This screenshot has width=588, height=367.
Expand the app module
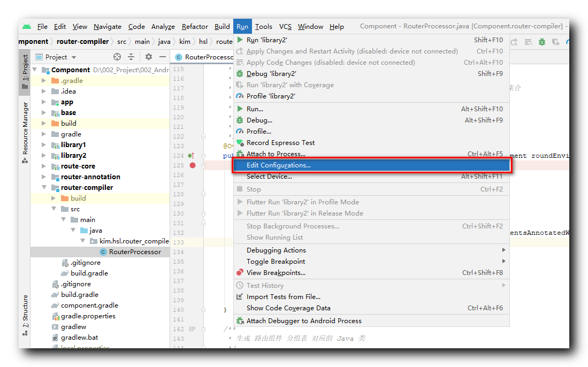44,102
